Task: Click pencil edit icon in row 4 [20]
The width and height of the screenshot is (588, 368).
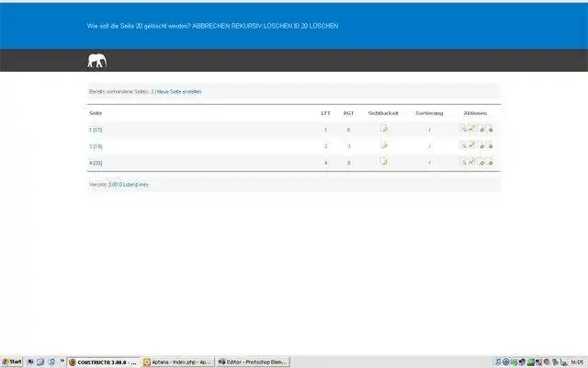Action: (471, 162)
